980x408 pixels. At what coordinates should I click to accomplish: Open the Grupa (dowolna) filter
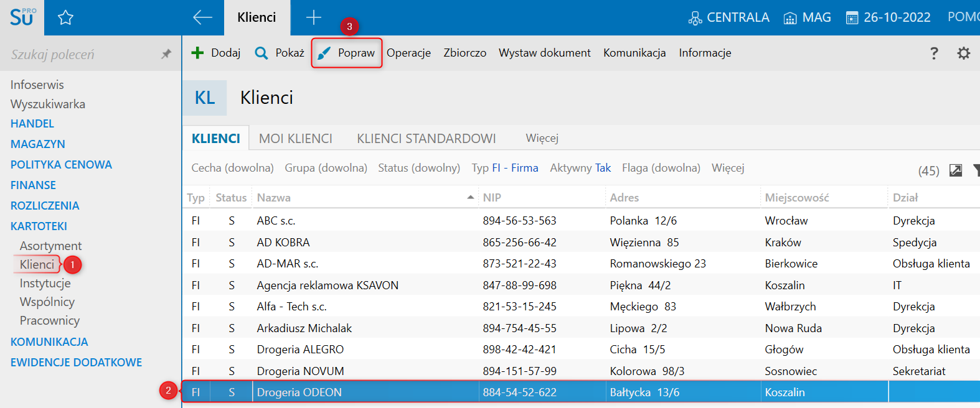tap(326, 168)
